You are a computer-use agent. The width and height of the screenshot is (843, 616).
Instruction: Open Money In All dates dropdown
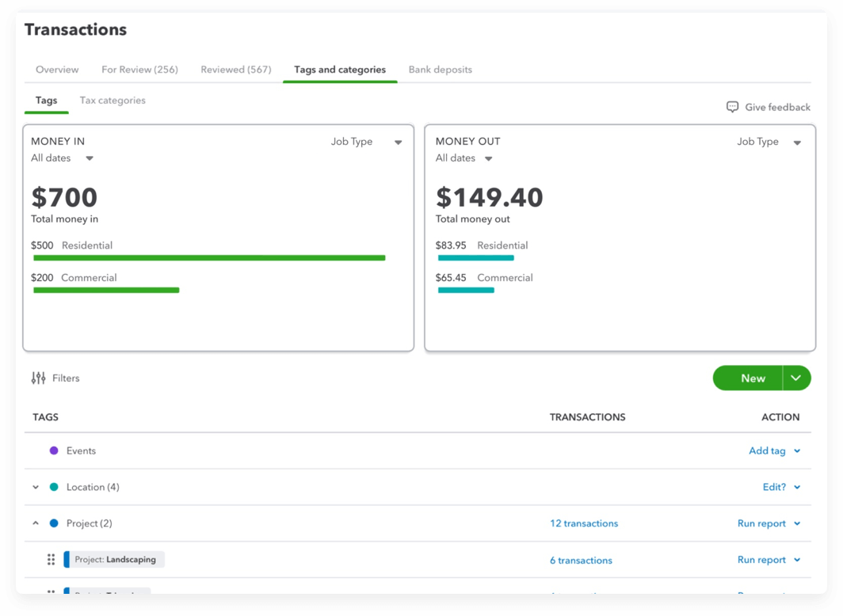(90, 158)
